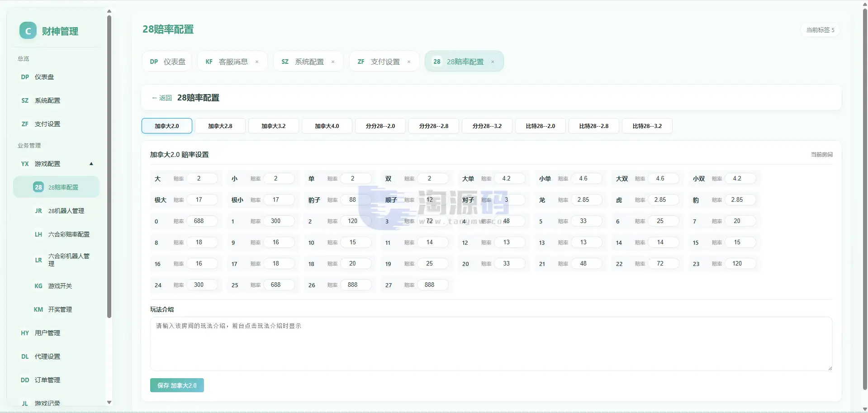Edit the odds field for number 0

click(202, 221)
